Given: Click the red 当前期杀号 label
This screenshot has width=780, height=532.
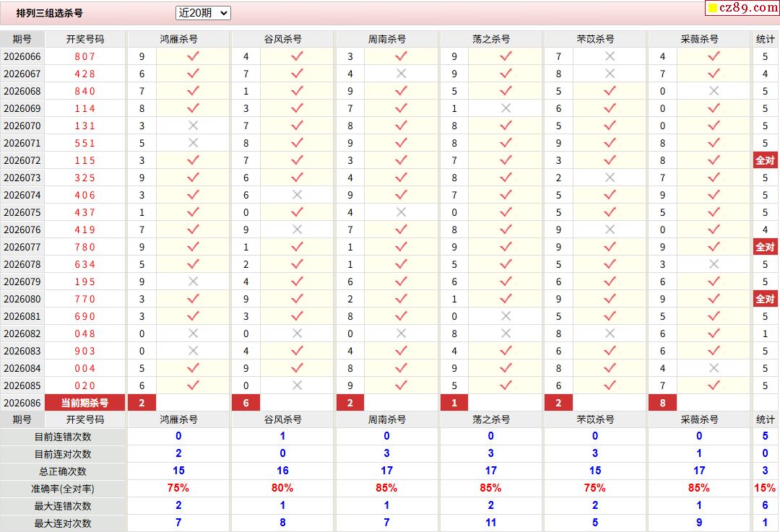Looking at the screenshot, I should [85, 403].
